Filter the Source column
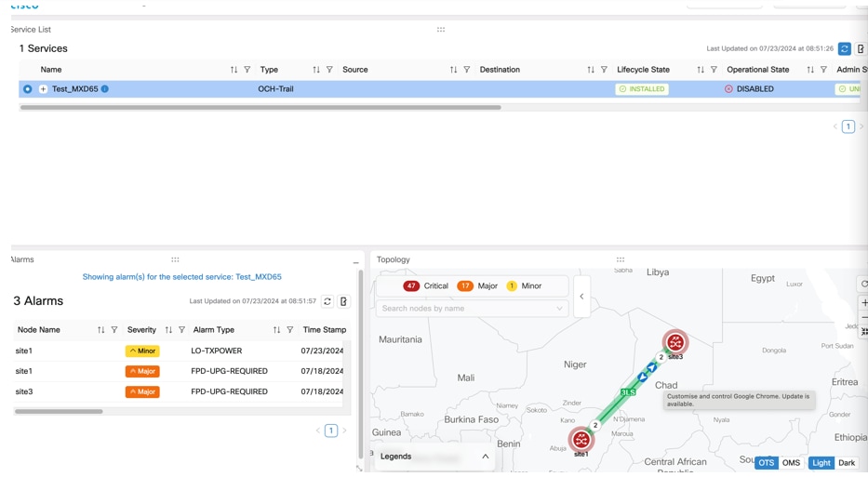868x477 pixels. pyautogui.click(x=467, y=70)
